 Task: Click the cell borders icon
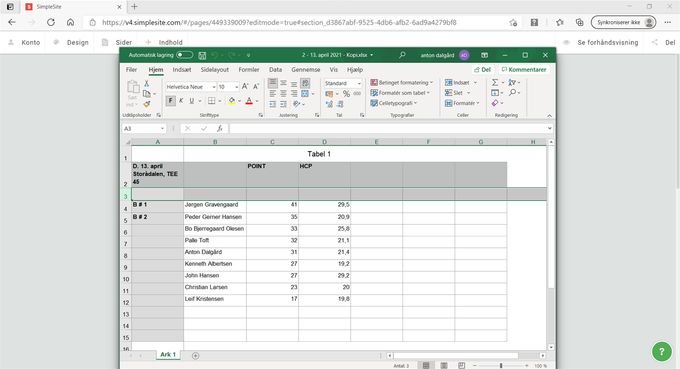(212, 101)
